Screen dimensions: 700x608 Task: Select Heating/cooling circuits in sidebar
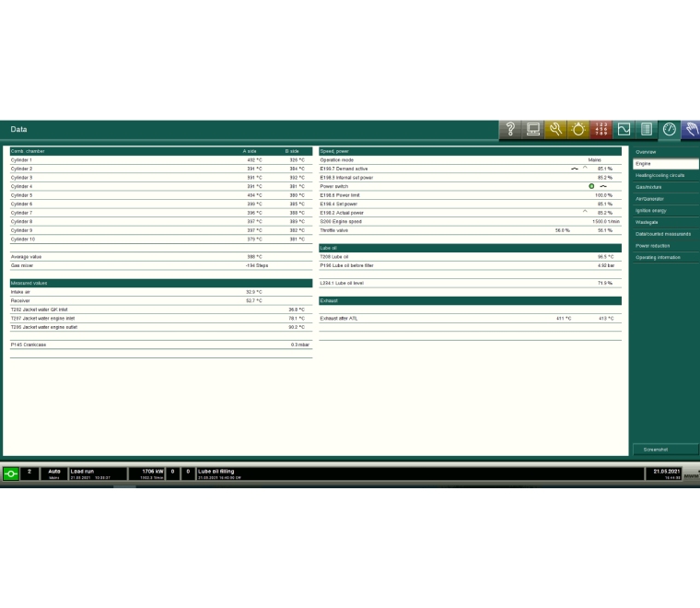tap(665, 175)
